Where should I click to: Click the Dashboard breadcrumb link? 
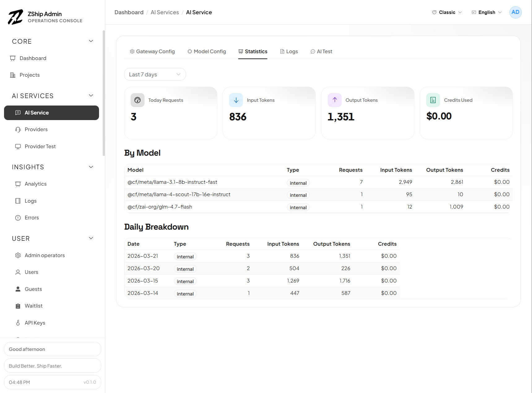pos(129,12)
